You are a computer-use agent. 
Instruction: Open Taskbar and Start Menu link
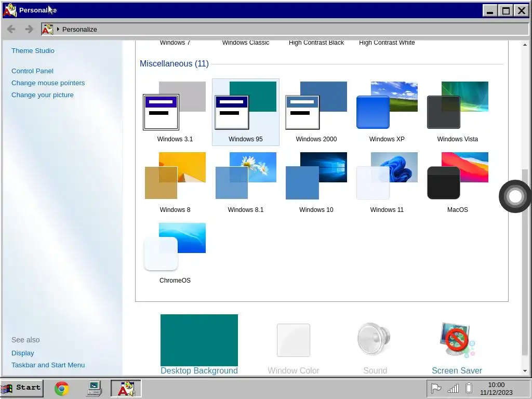pyautogui.click(x=48, y=365)
